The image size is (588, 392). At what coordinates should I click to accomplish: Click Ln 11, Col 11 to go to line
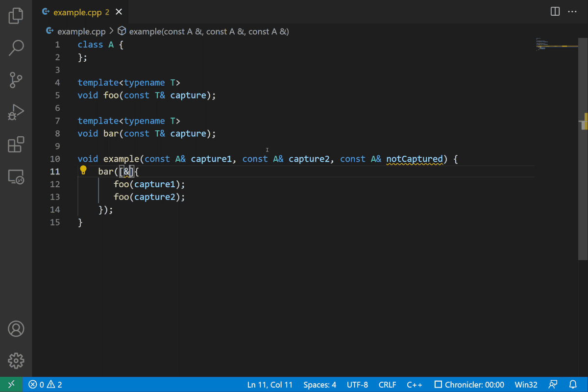pyautogui.click(x=269, y=385)
